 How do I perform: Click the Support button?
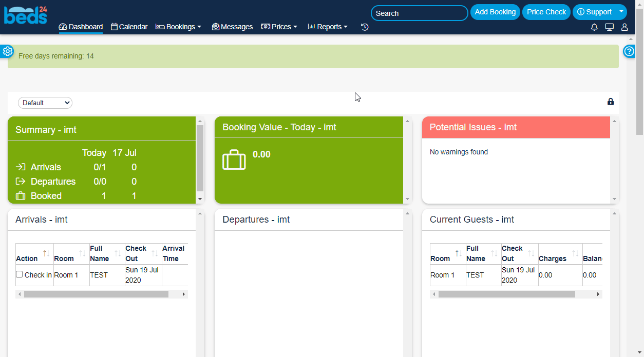click(595, 12)
